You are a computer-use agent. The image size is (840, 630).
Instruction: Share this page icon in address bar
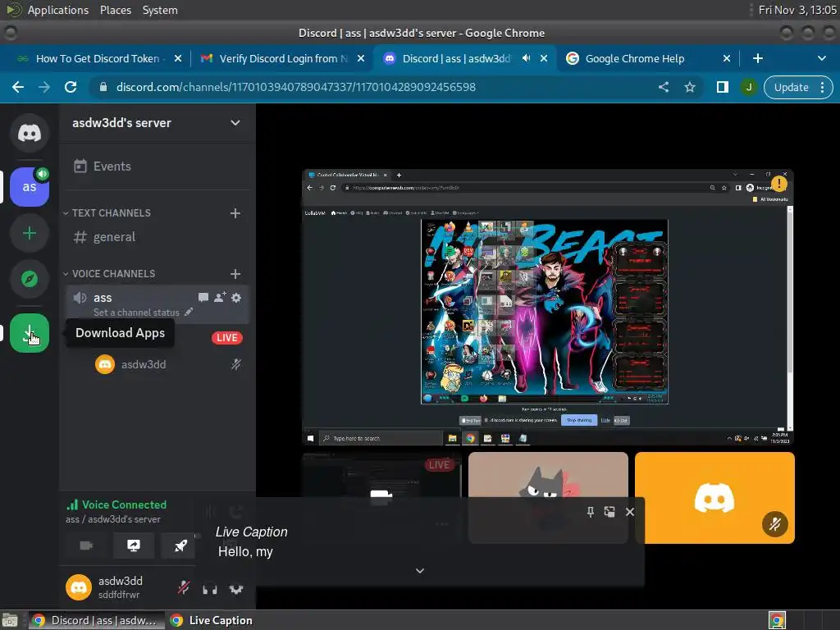(x=663, y=87)
